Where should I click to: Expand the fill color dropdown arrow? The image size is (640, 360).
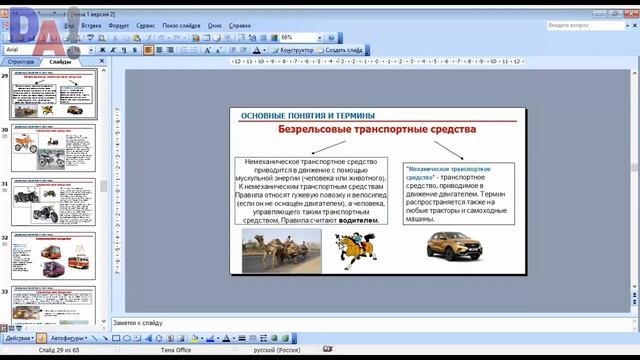tap(202, 338)
